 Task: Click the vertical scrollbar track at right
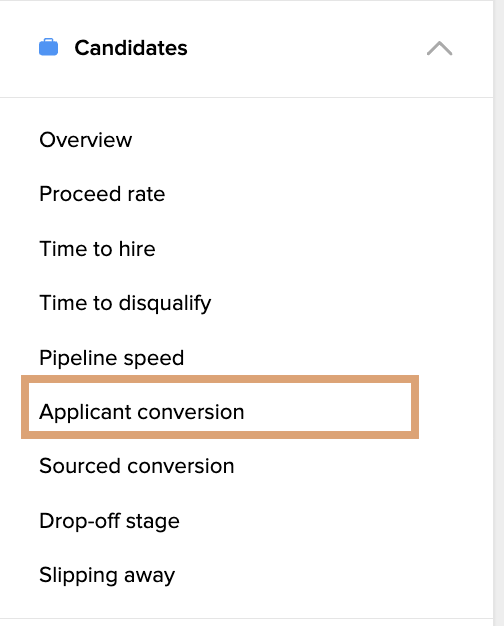499,313
